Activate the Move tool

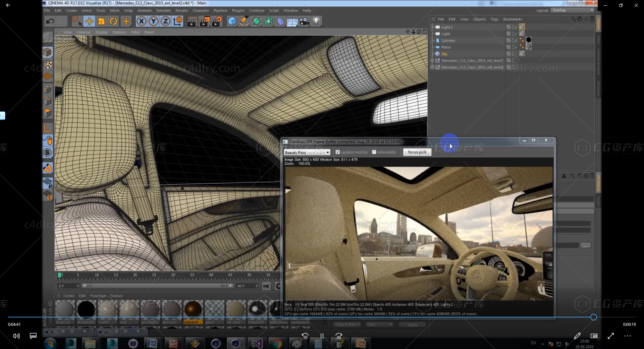tap(89, 21)
